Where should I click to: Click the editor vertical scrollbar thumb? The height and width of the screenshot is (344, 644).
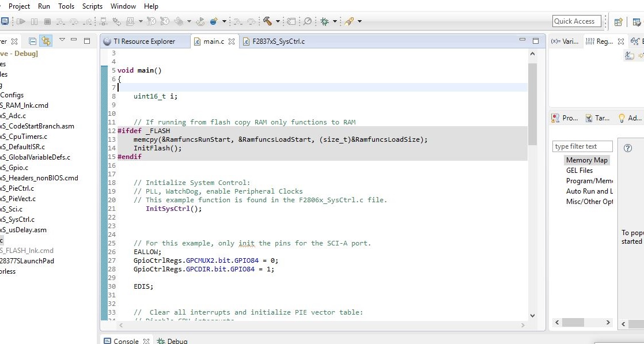[532, 104]
